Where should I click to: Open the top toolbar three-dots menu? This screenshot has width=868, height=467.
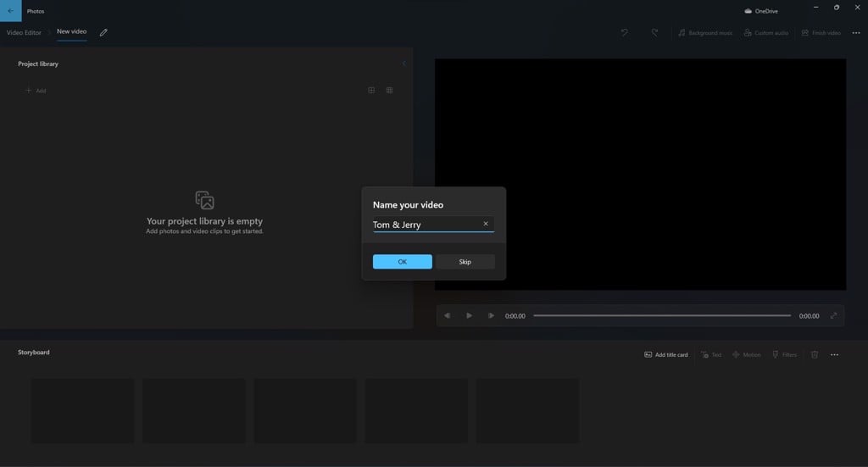(856, 33)
